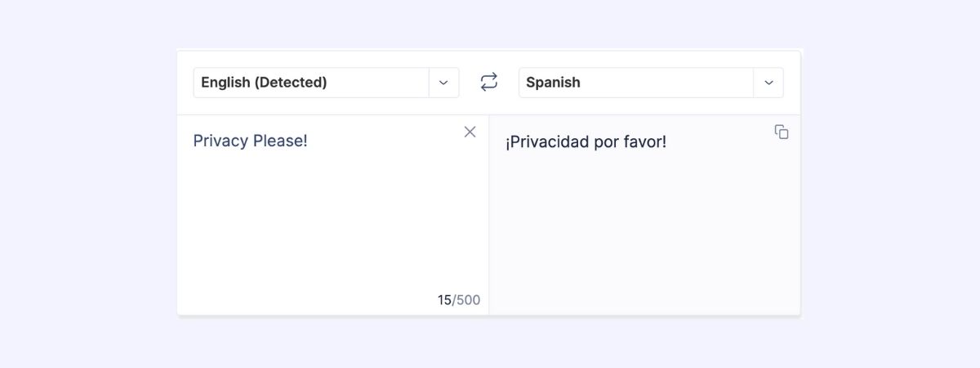Click the empty area of the translation output panel
This screenshot has width=980, height=368.
[645, 237]
